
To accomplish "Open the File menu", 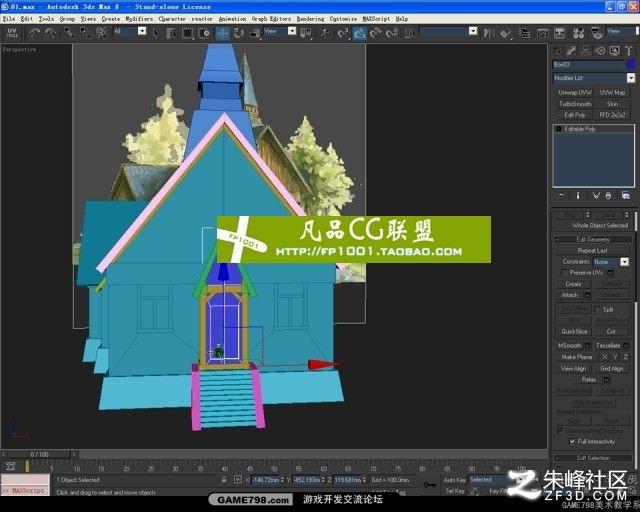I will [8, 19].
